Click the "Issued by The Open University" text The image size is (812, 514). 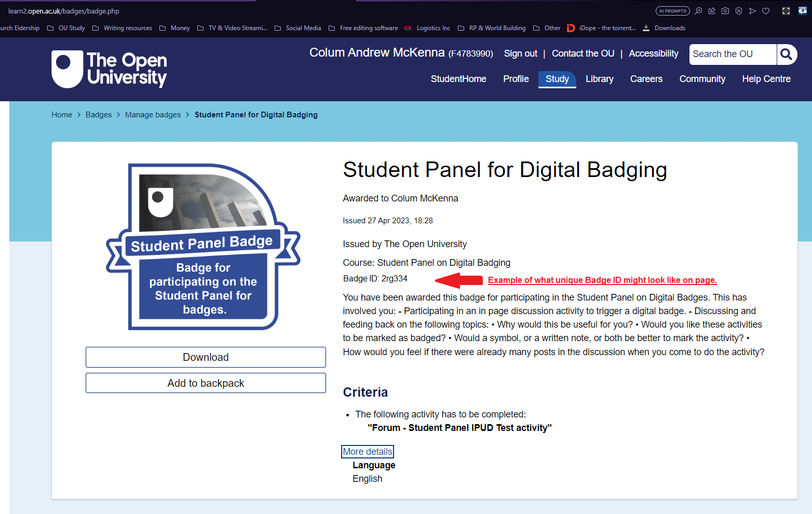pyautogui.click(x=405, y=244)
